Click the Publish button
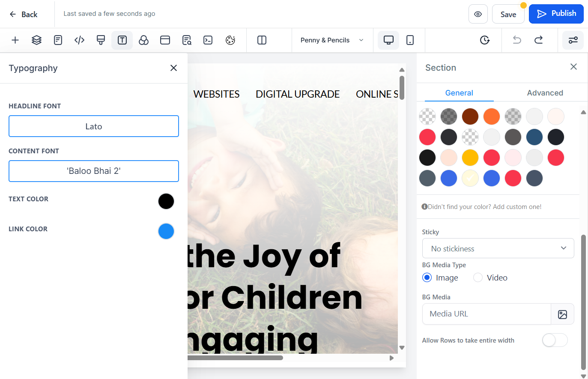 (556, 14)
